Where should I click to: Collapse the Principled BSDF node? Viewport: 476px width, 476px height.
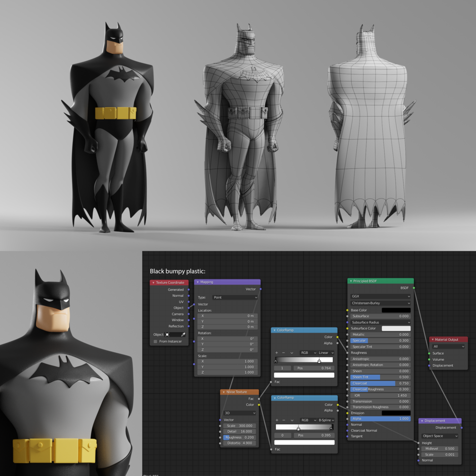351,281
